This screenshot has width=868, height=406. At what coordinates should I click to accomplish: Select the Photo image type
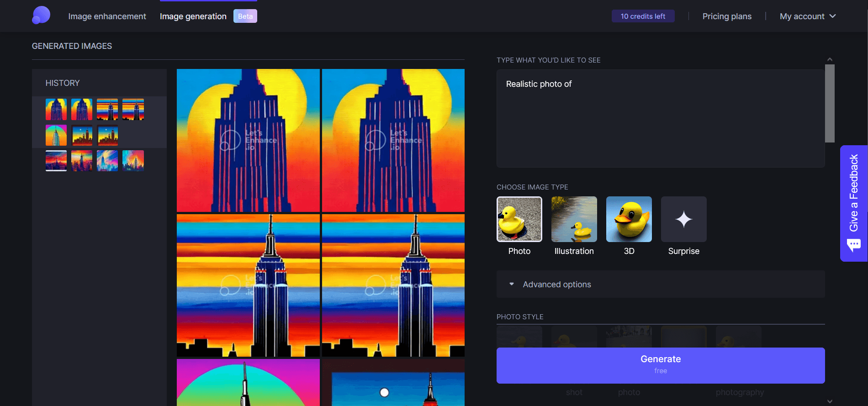[x=519, y=219]
